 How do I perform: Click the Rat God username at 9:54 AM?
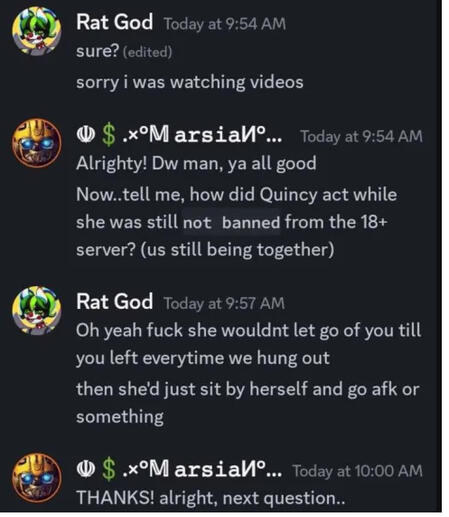point(114,22)
